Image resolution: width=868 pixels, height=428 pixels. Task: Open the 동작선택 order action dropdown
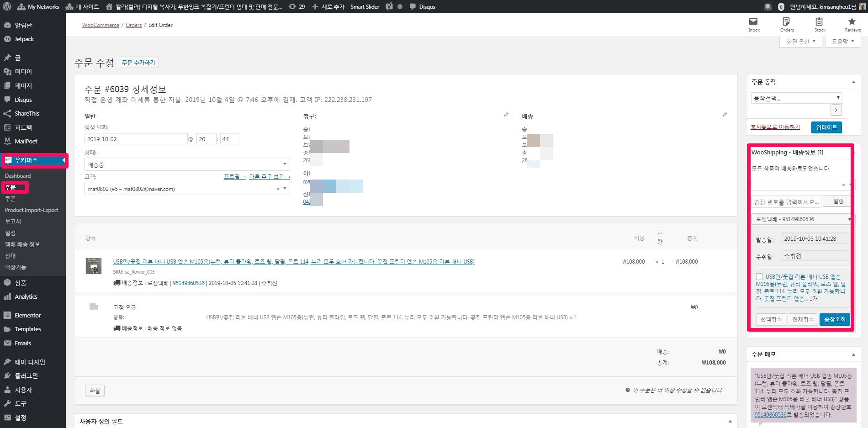coord(796,98)
